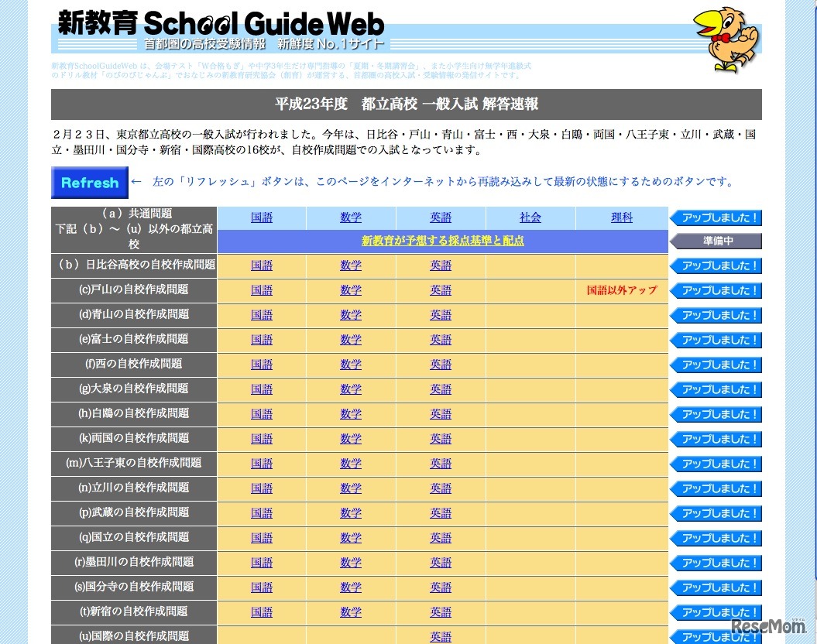Open 数学 answers for 日比谷高校
The image size is (817, 644).
coord(351,265)
